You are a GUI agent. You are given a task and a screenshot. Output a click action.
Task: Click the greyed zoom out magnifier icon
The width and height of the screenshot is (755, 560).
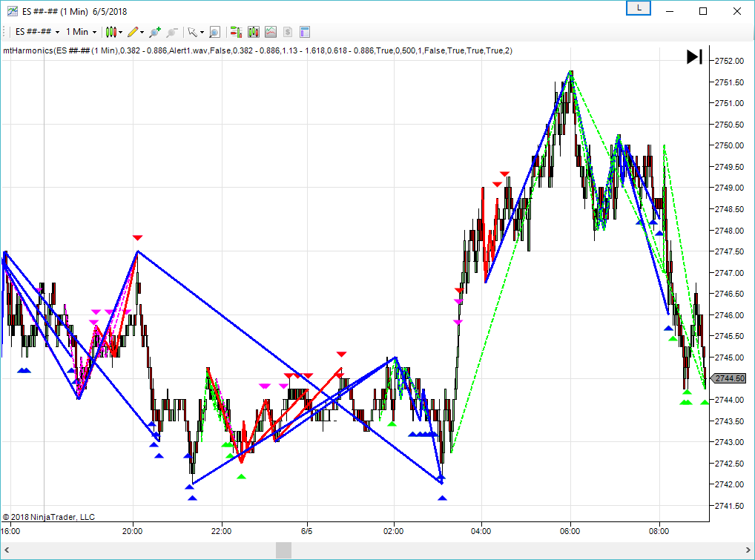click(x=172, y=32)
